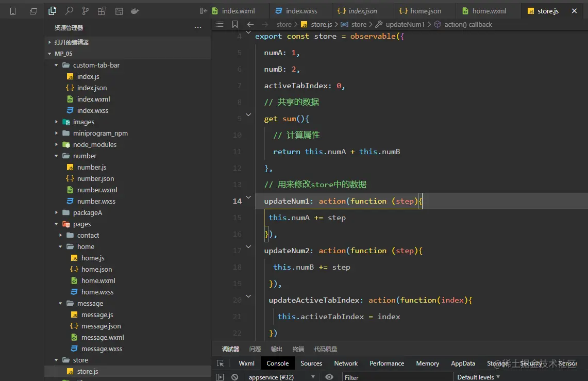Viewport: 588px width, 381px height.
Task: Open the 终端 panel tab
Action: [298, 349]
